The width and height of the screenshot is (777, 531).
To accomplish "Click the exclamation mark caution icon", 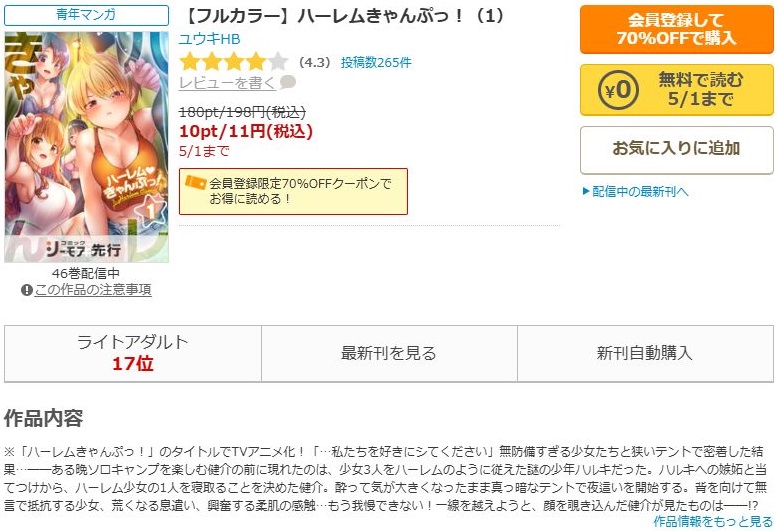I will coord(27,290).
